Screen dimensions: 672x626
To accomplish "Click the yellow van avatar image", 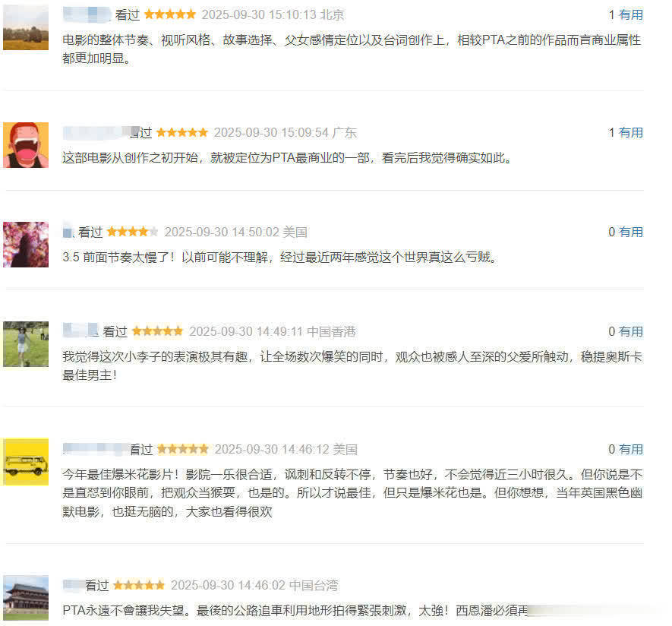I will pos(26,462).
